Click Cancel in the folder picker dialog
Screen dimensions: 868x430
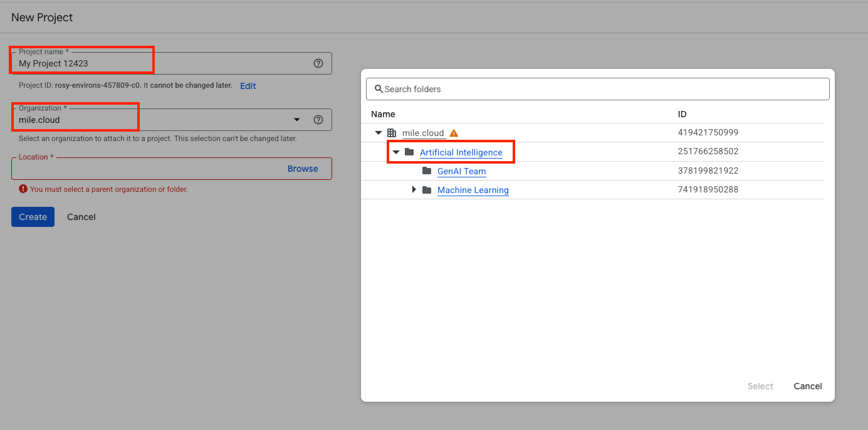[x=807, y=386]
